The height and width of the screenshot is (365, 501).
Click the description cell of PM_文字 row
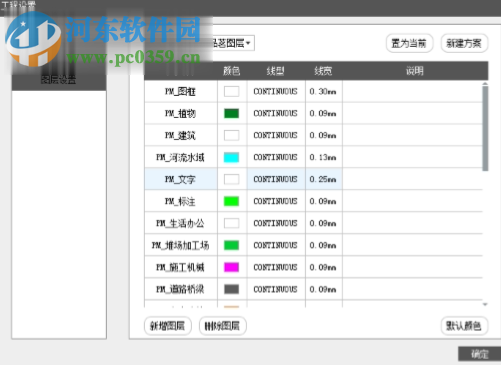(x=412, y=179)
